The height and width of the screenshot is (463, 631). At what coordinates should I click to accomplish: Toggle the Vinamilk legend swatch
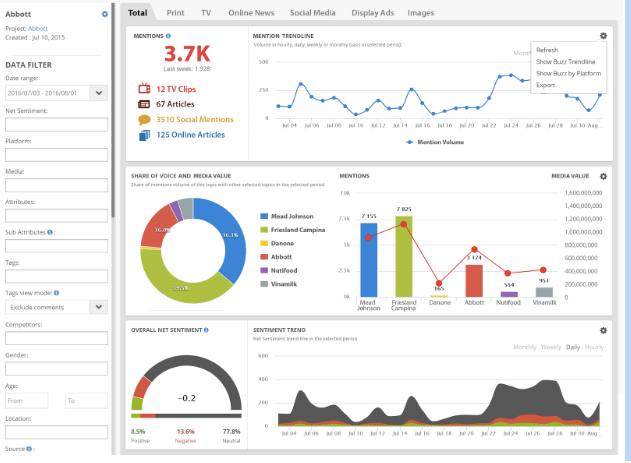tap(264, 284)
